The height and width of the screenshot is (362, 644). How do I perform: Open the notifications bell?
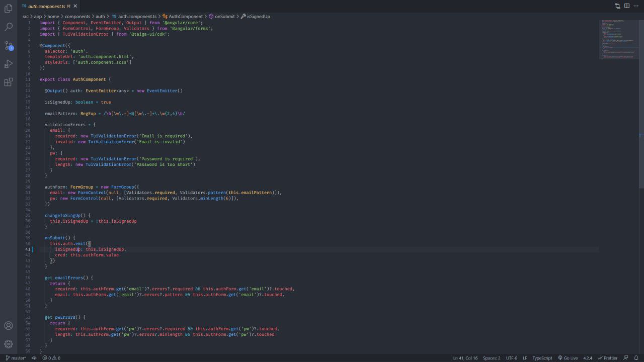pos(636,358)
